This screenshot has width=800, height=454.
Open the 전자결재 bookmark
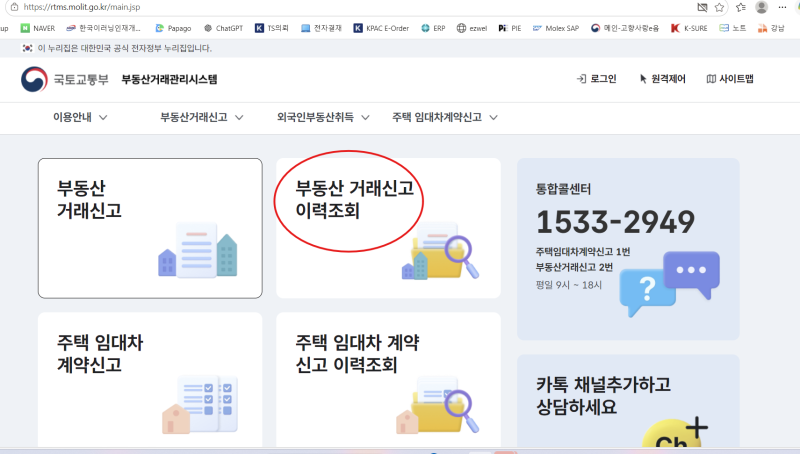(x=321, y=28)
